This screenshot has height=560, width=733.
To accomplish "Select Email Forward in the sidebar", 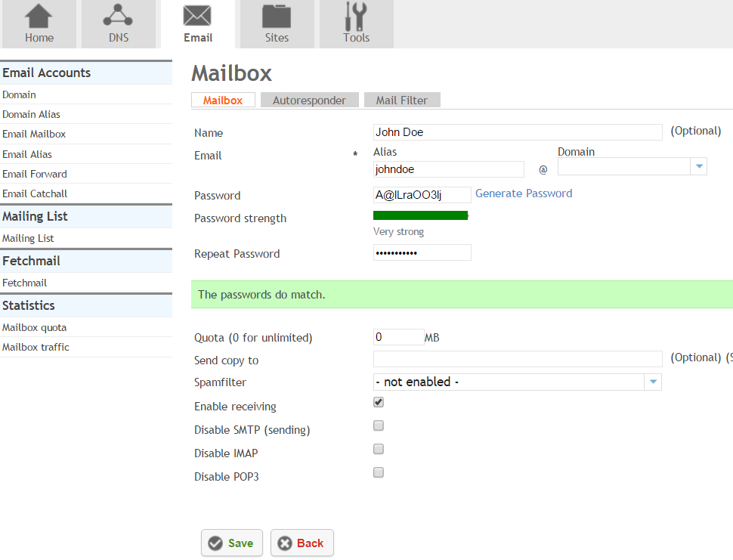I will click(36, 173).
